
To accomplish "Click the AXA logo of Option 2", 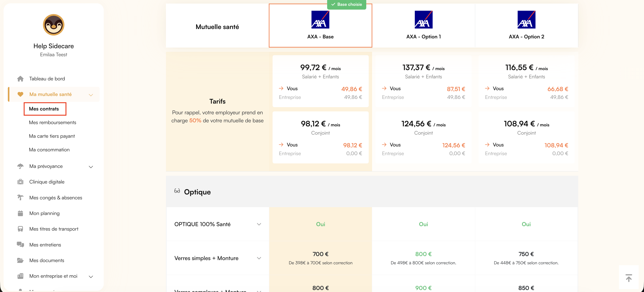I will tap(526, 20).
